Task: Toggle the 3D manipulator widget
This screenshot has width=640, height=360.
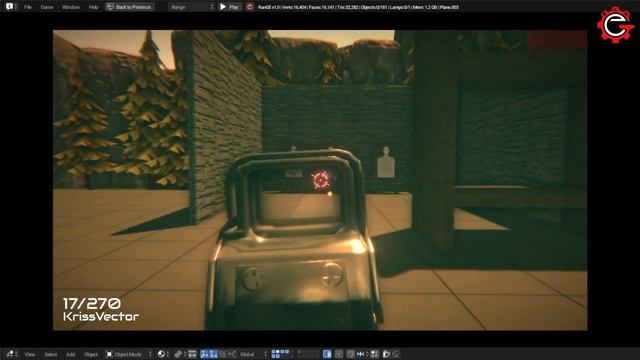Action: point(192,354)
